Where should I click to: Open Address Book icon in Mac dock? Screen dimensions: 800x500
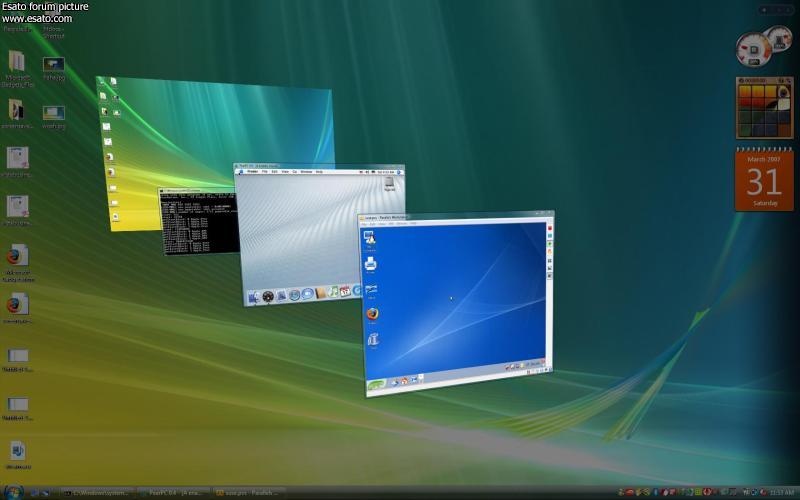tap(320, 293)
